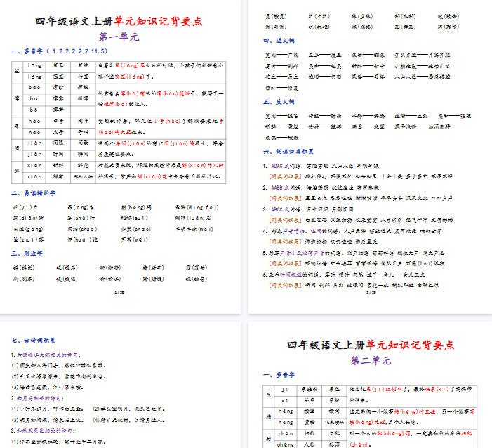Click the antonym pair '宽阔——狭窄'
Image resolution: width=492 pixels, height=448 pixels.
coord(281,116)
